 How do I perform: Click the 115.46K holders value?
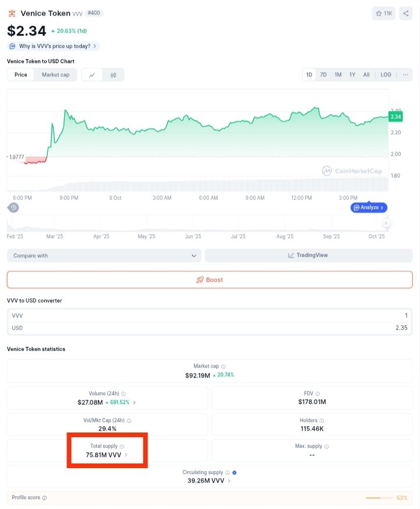(312, 429)
